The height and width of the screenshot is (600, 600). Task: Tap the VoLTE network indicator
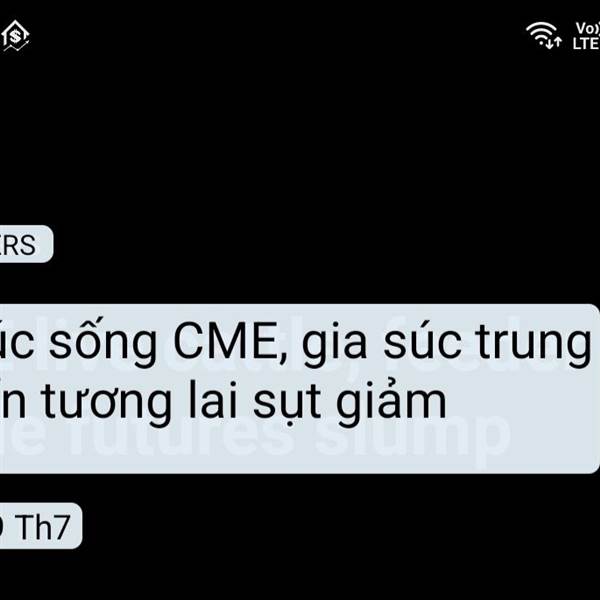coord(586,36)
